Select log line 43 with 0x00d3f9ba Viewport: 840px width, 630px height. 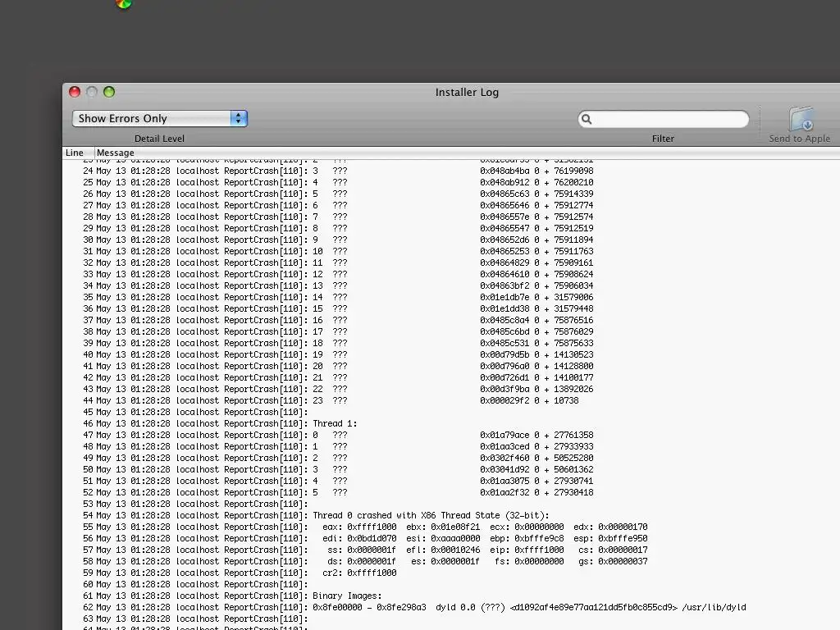(451, 390)
